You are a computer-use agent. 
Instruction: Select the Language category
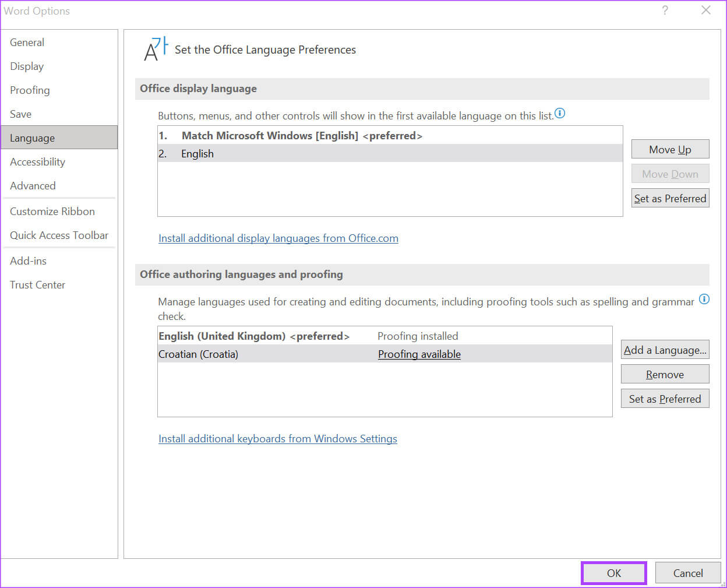pos(59,138)
